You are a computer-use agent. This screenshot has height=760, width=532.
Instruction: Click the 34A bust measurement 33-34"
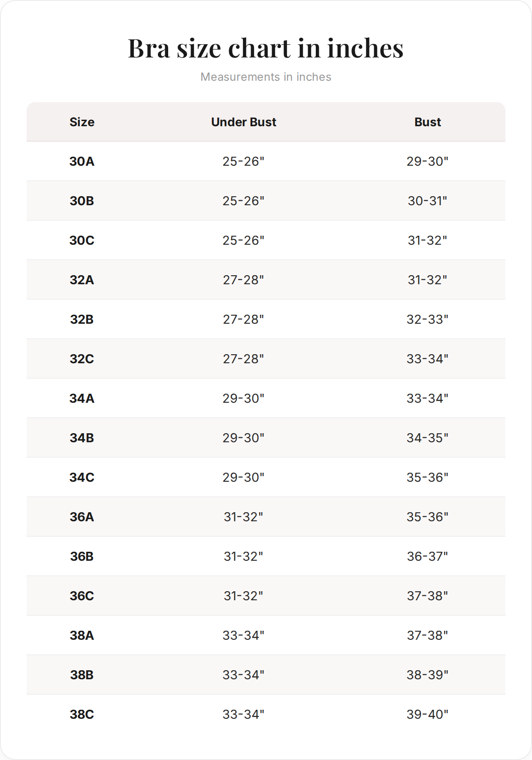coord(428,398)
